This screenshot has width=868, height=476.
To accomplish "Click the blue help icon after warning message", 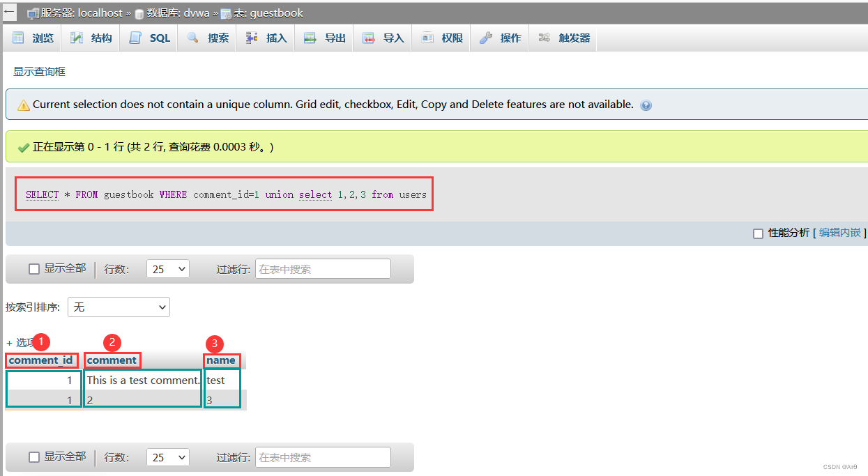I will [646, 105].
